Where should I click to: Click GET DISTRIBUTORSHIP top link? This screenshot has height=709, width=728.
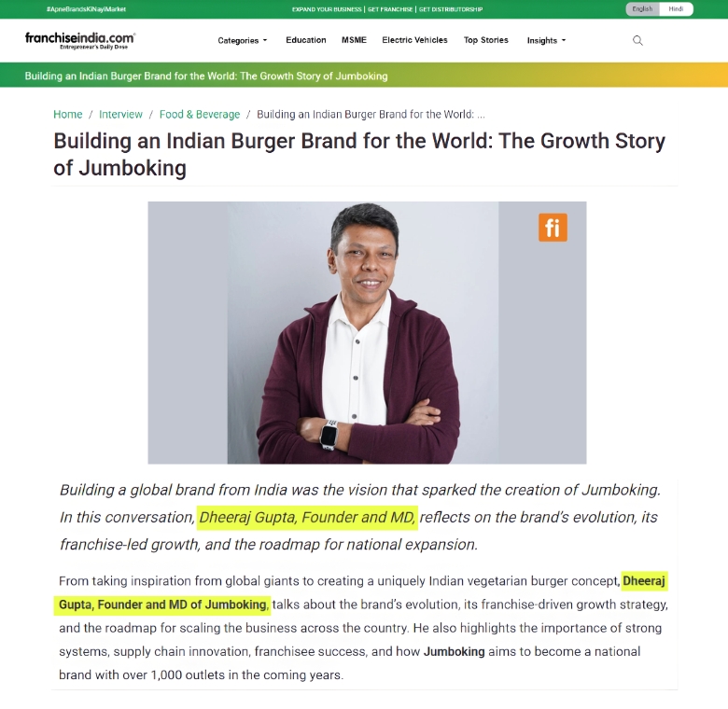(x=451, y=9)
